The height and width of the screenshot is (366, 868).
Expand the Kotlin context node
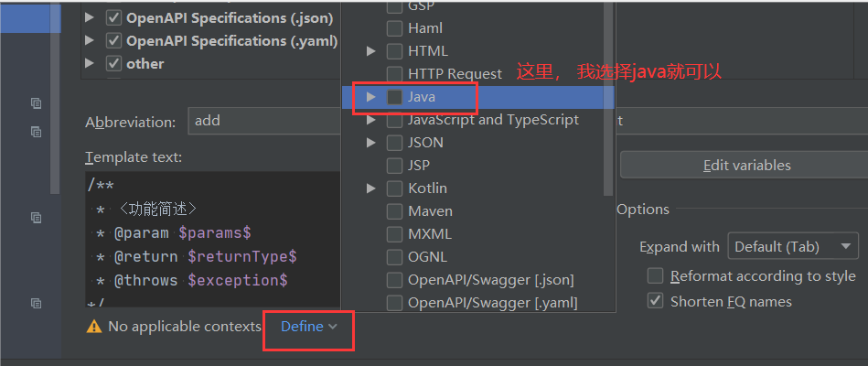[371, 188]
